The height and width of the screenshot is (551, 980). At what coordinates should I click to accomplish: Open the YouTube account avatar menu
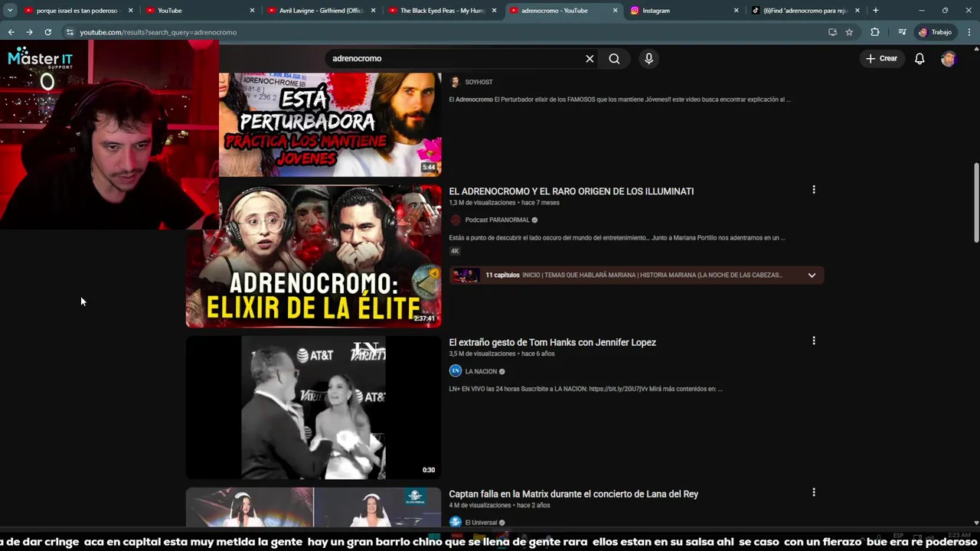949,59
